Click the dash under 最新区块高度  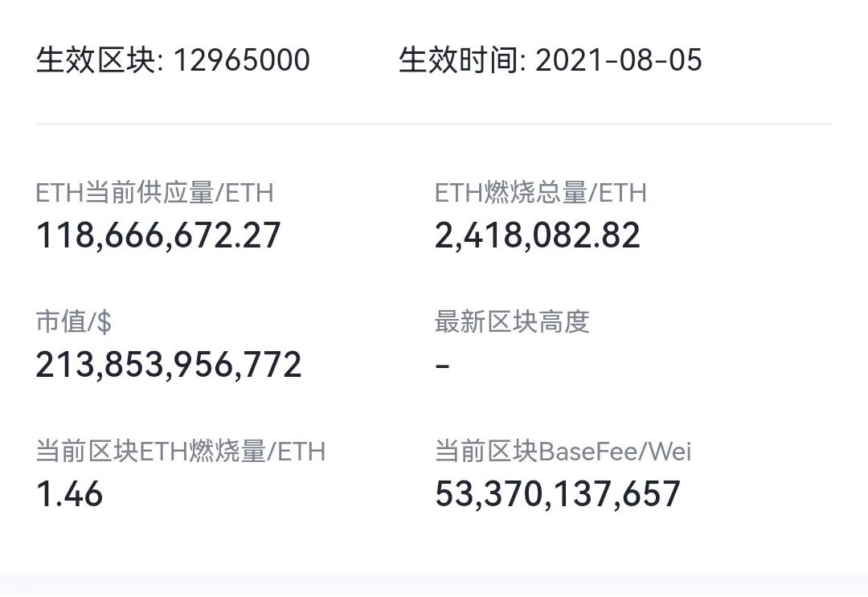[x=442, y=366]
